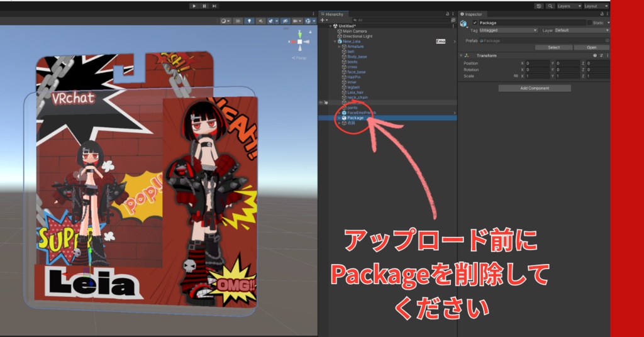
Task: Open the Static flags dropdown arrow
Action: pos(608,23)
